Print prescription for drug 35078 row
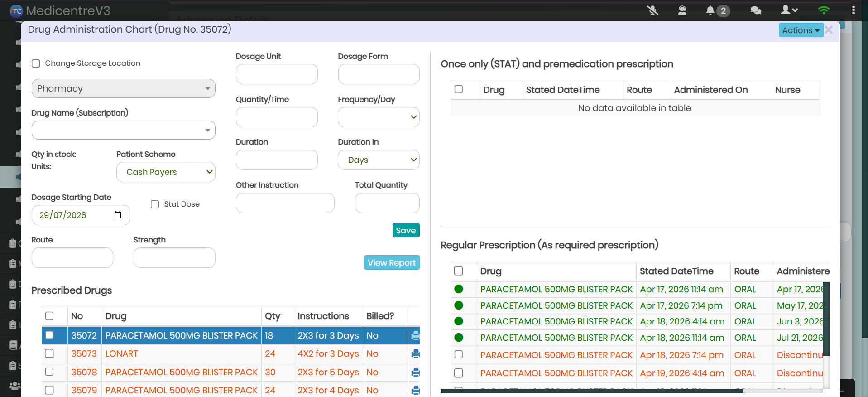Image resolution: width=868 pixels, height=397 pixels. 415,373
